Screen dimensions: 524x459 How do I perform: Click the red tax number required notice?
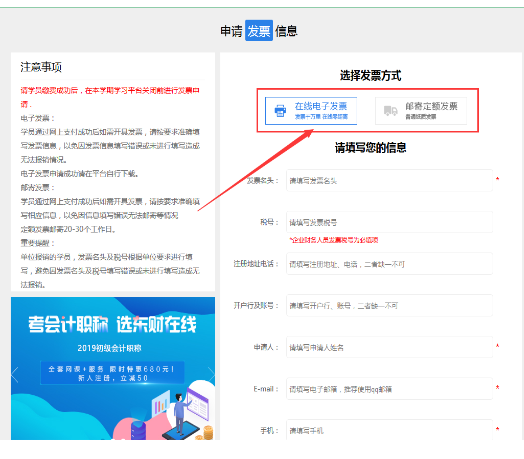(334, 240)
